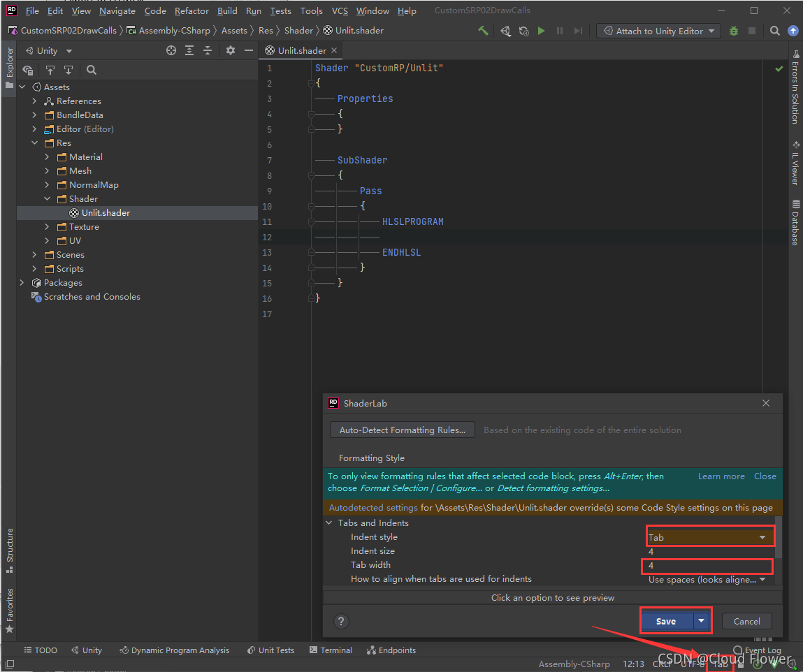Expand all nodes in Solution Explorer toolbar

[189, 51]
